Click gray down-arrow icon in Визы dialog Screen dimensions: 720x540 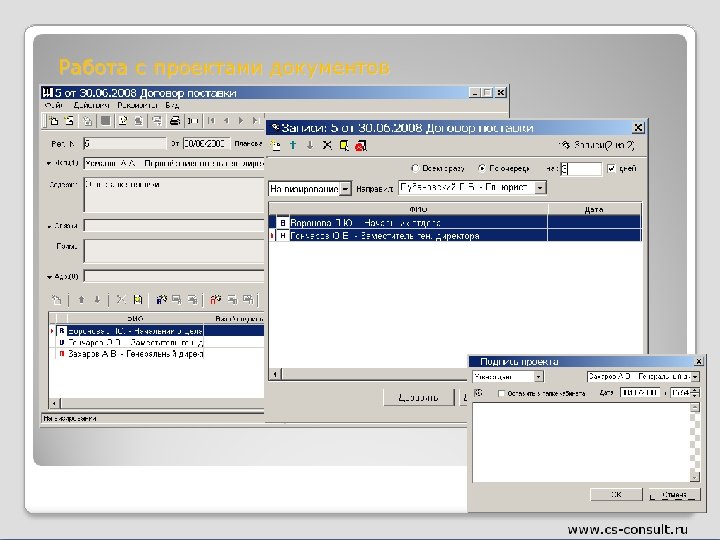pyautogui.click(x=310, y=146)
